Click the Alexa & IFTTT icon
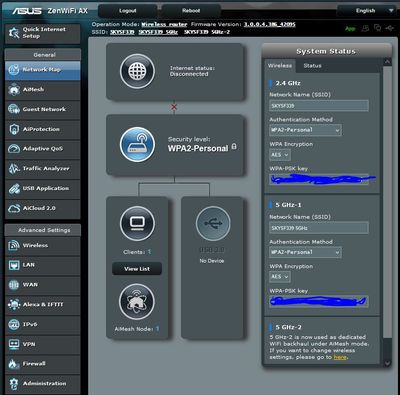 14,304
